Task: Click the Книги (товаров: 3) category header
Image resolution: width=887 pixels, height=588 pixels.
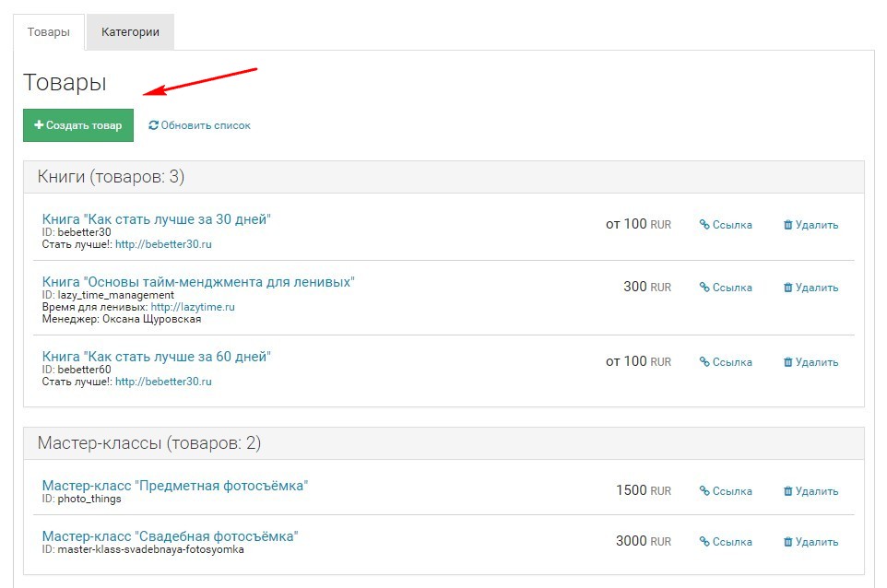Action: coord(112,177)
